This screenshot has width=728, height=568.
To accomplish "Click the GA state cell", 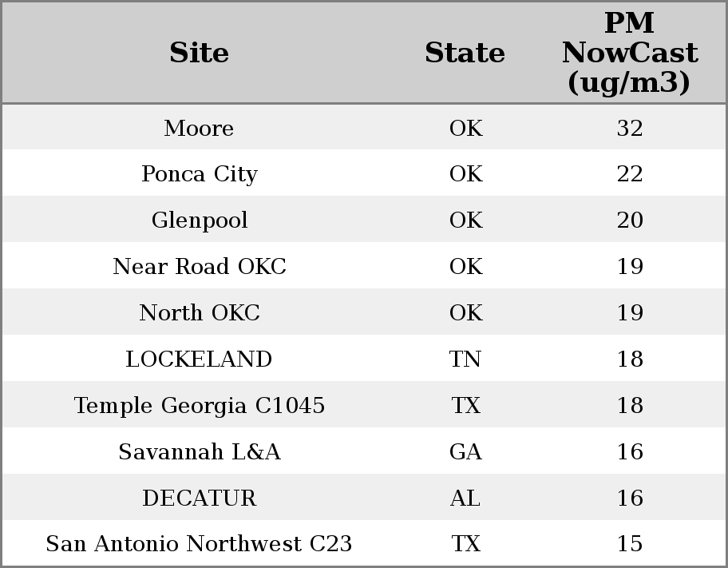I will [x=465, y=451].
